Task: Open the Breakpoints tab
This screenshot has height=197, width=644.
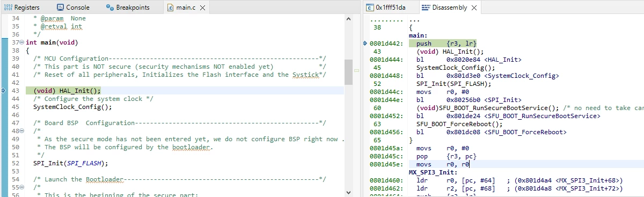Action: tap(128, 8)
